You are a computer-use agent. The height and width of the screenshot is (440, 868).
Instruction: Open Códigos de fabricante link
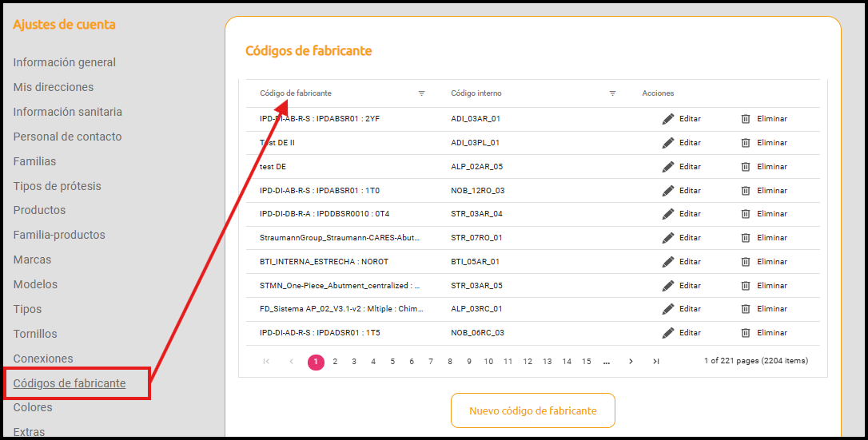click(x=70, y=383)
